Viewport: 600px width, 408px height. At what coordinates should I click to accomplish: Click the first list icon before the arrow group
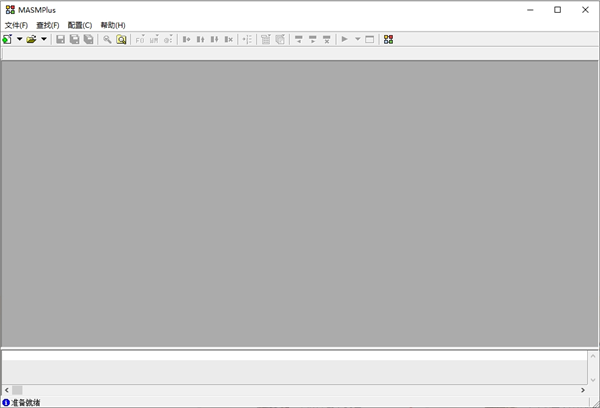pos(266,39)
